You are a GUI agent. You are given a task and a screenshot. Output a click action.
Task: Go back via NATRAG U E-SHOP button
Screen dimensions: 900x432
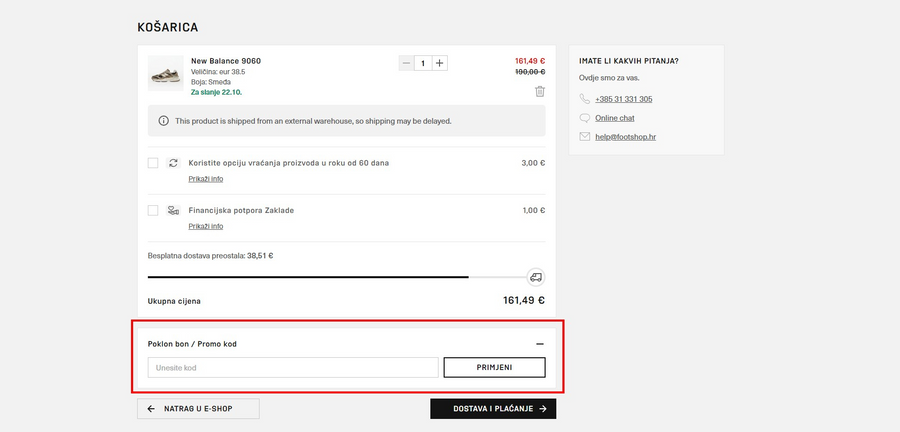tap(198, 409)
